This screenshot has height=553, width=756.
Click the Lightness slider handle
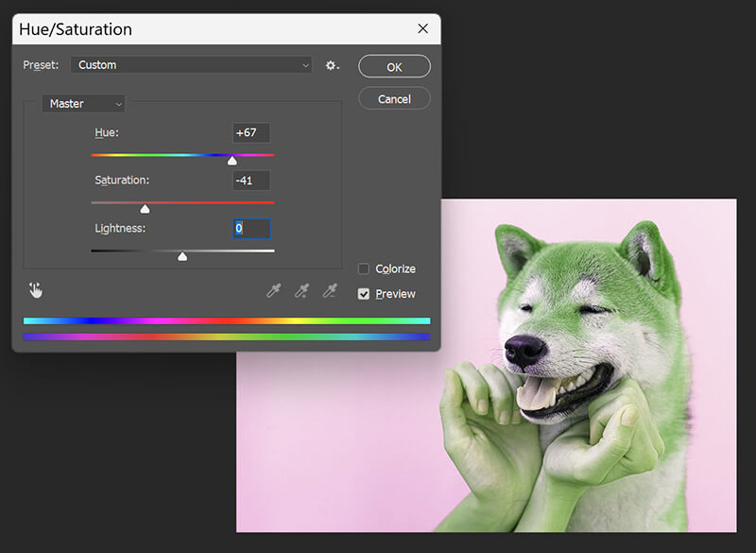point(183,255)
